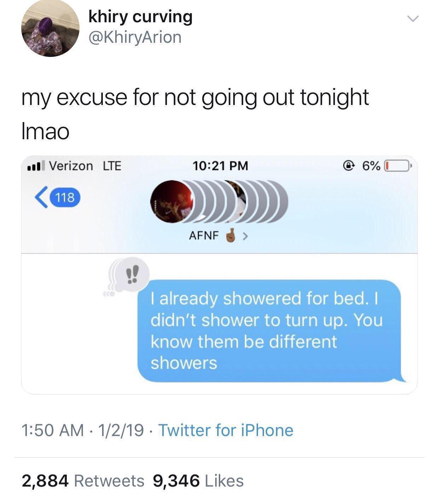
Task: Tap the AFNF group name label
Action: tap(204, 236)
